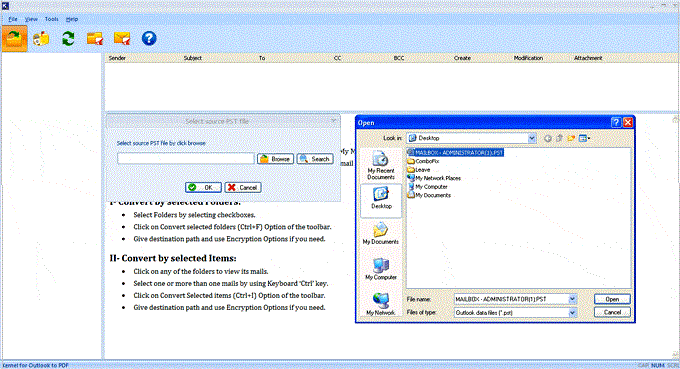Select My Network Places in file list

tap(434, 178)
